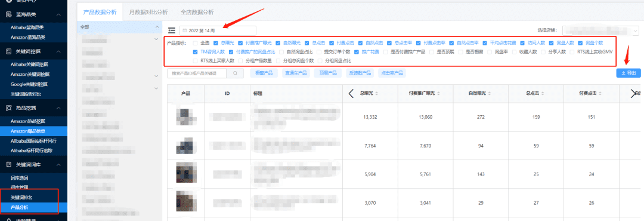Click the left arrow to scroll table columns
This screenshot has height=221, width=644.
point(351,93)
